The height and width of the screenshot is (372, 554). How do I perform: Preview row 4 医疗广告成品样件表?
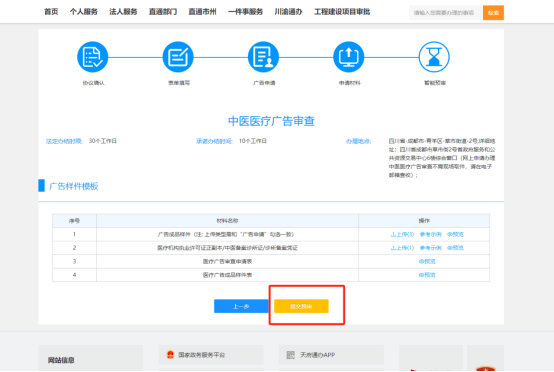click(x=427, y=275)
